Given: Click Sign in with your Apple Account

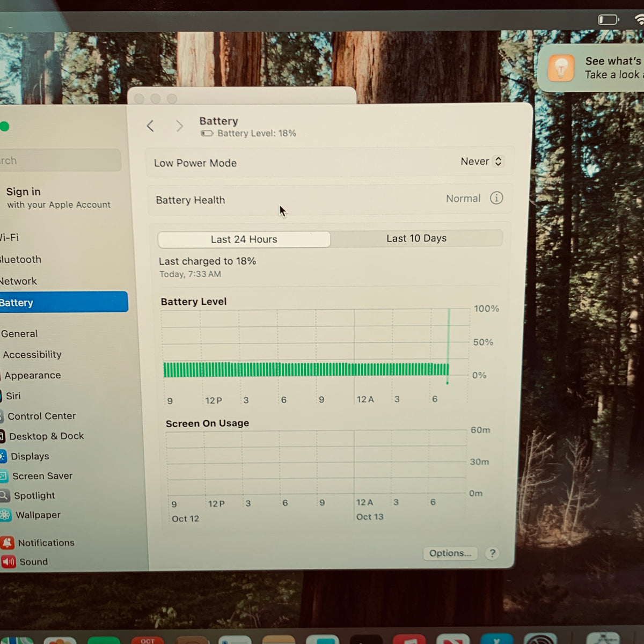Looking at the screenshot, I should point(58,197).
